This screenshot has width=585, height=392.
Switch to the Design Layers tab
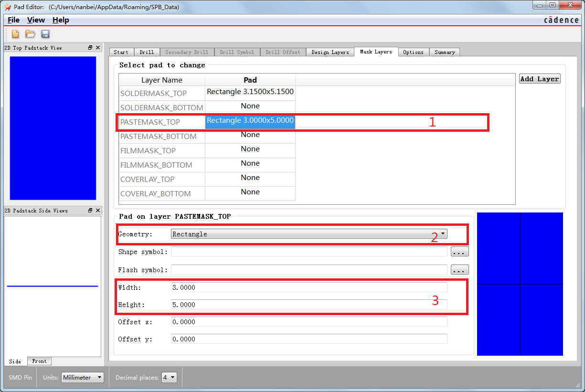point(330,52)
